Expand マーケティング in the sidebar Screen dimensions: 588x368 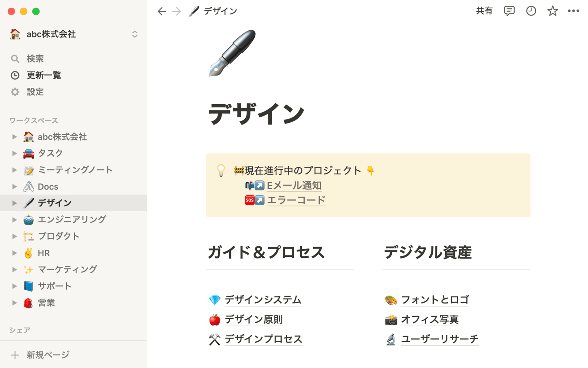click(14, 269)
